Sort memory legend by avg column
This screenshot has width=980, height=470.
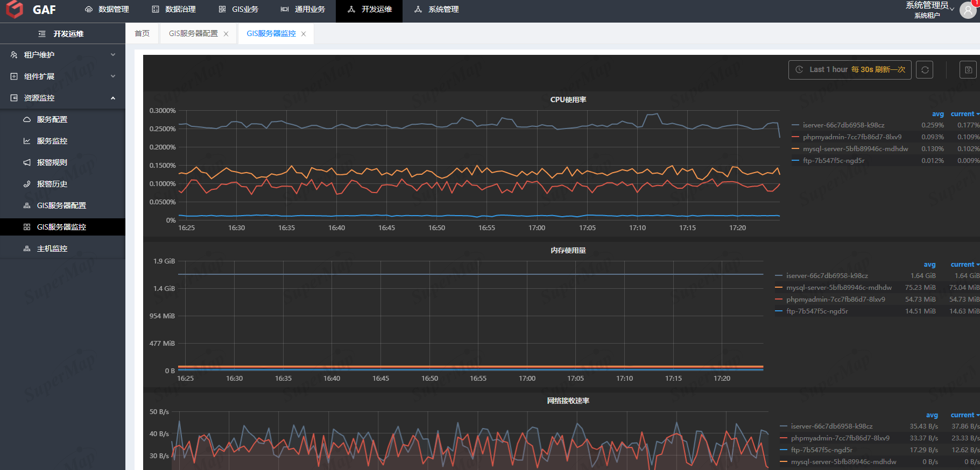click(x=930, y=265)
